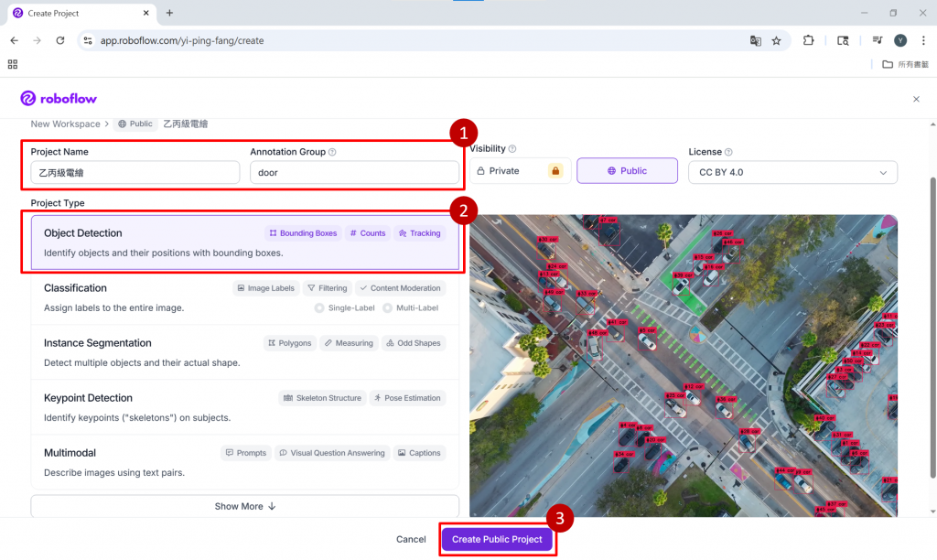Click the address bar URL
This screenshot has width=937, height=560.
point(182,40)
